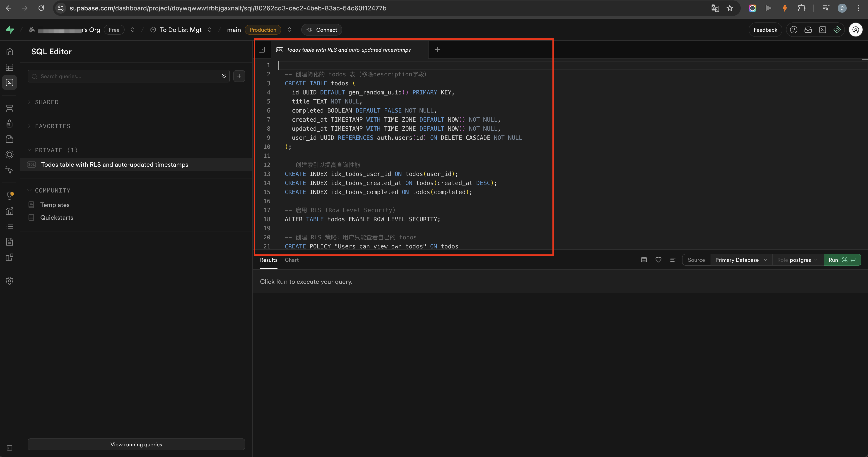Open the Project Home icon in sidebar
Image resolution: width=868 pixels, height=457 pixels.
pyautogui.click(x=10, y=52)
